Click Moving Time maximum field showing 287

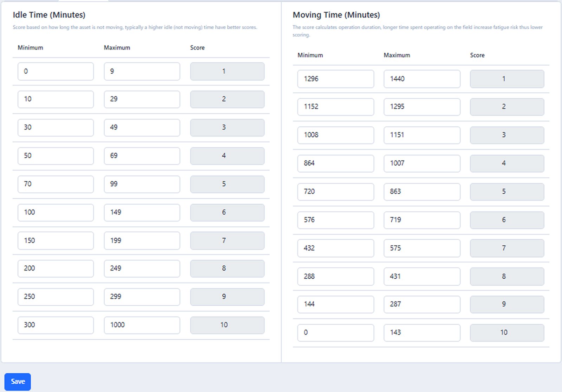click(x=422, y=304)
